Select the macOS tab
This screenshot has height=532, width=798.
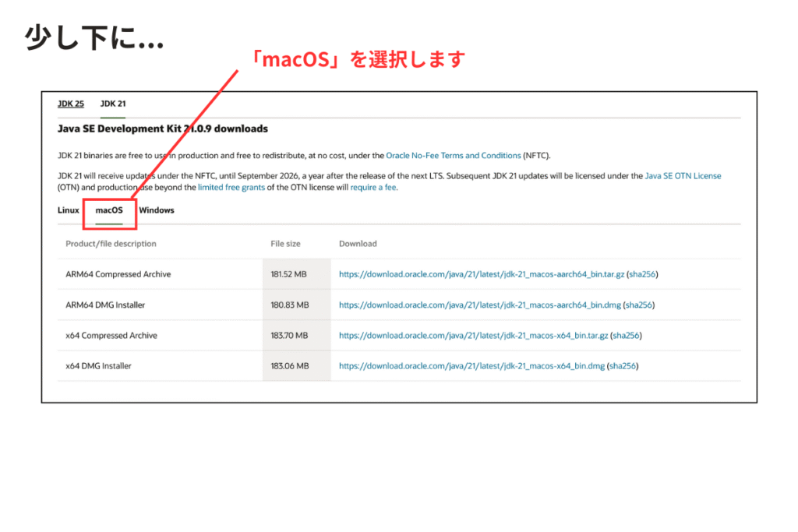[109, 210]
